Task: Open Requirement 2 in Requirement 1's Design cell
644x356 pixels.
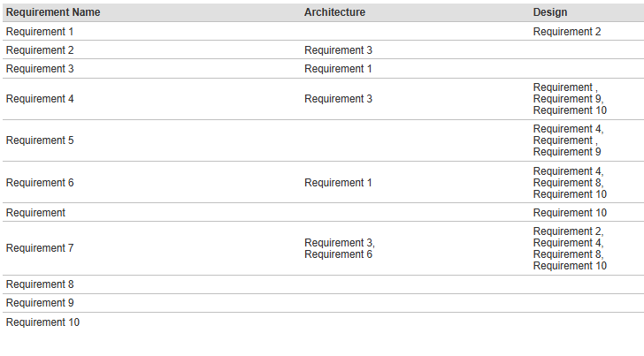Action: [567, 32]
